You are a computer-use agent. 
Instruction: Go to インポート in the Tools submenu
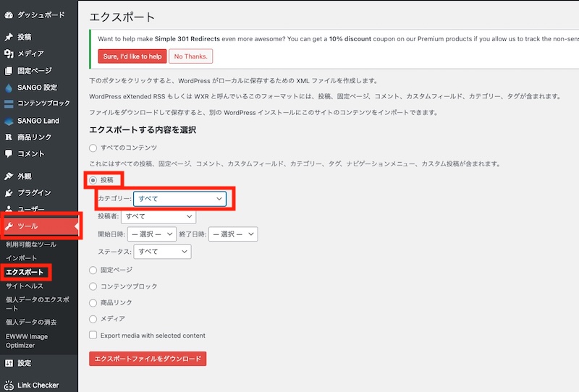tap(21, 258)
